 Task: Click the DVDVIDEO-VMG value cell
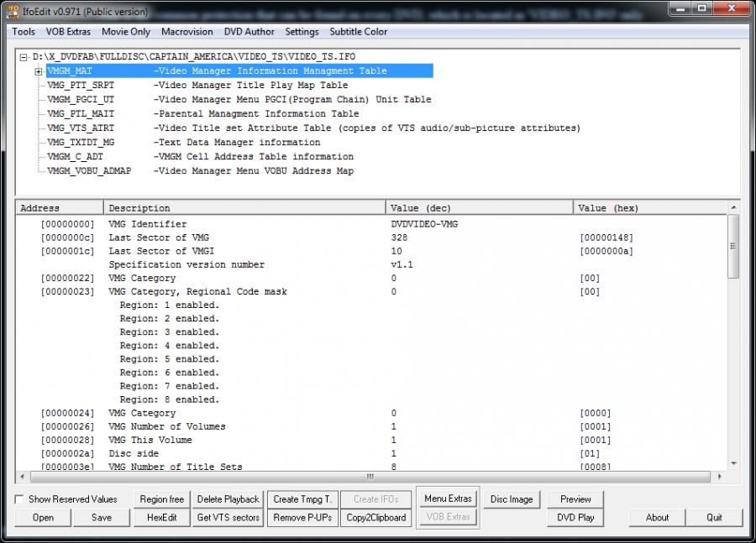click(424, 224)
